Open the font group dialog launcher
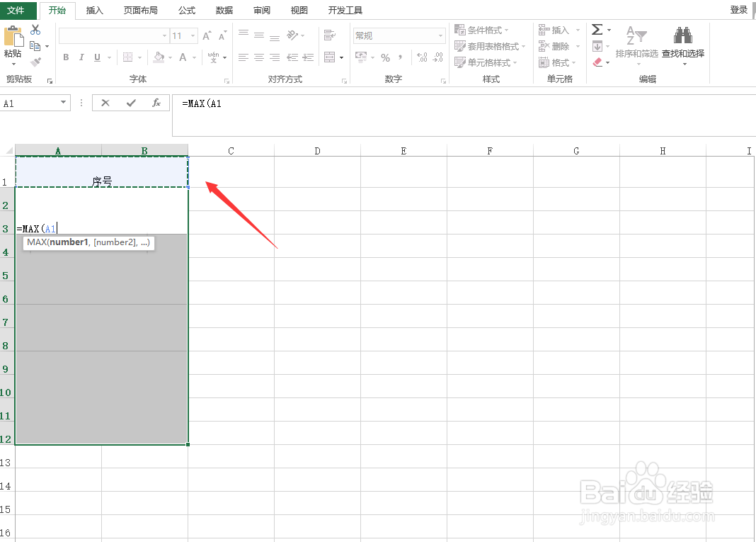Screen dimensions: 756x542 pyautogui.click(x=227, y=81)
